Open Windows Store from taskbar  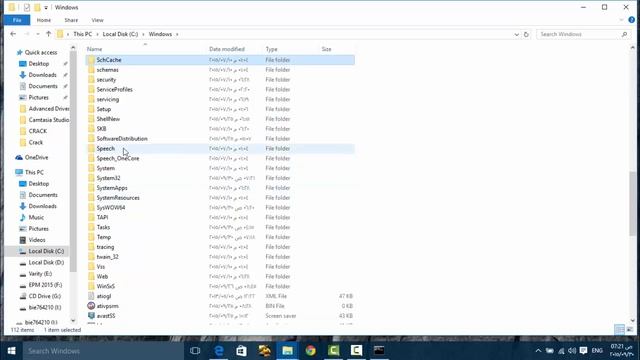click(242, 351)
